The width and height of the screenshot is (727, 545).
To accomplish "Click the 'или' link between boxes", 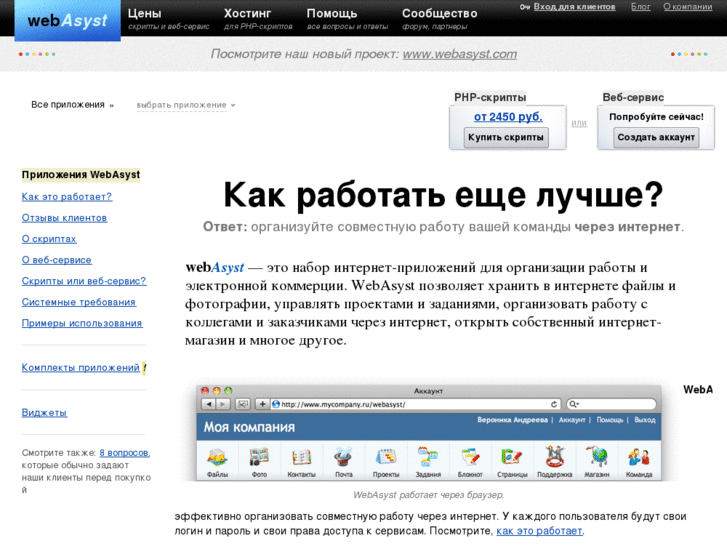I will (x=579, y=123).
